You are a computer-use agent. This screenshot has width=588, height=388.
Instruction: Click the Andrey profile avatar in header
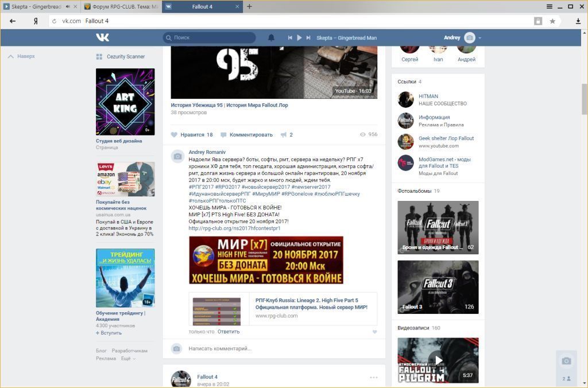pos(470,37)
